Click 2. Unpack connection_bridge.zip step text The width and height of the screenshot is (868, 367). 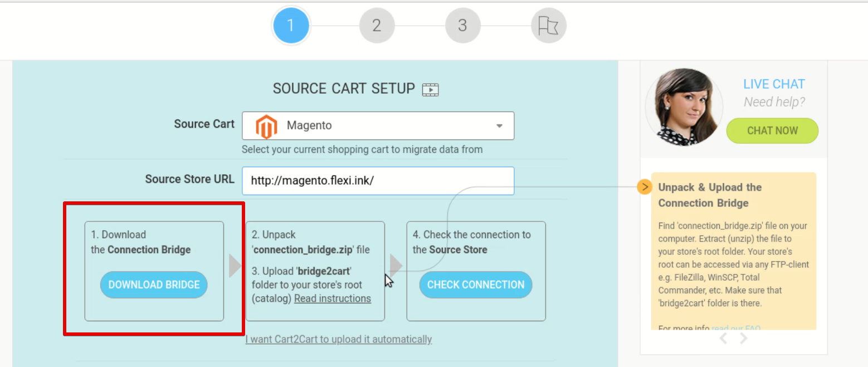click(310, 242)
